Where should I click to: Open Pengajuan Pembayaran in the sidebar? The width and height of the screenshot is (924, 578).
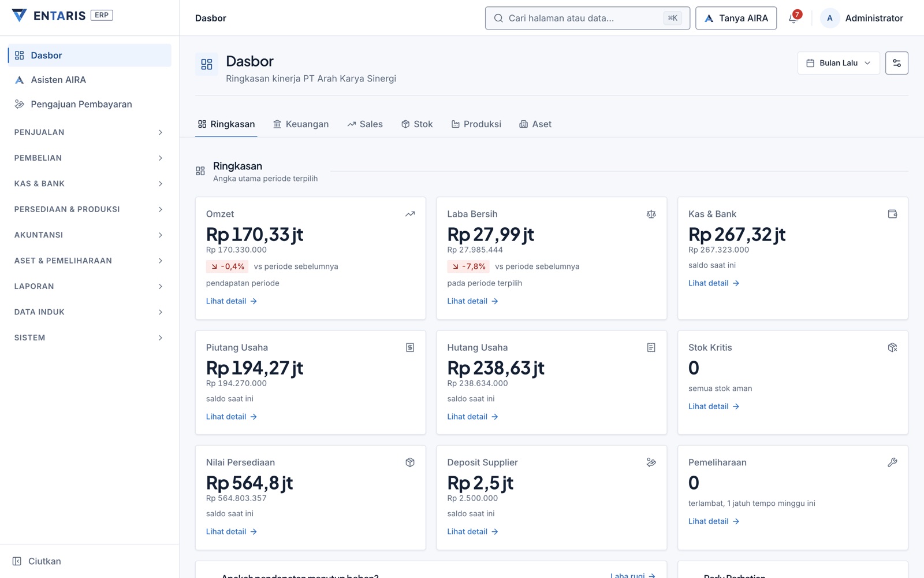click(90, 104)
